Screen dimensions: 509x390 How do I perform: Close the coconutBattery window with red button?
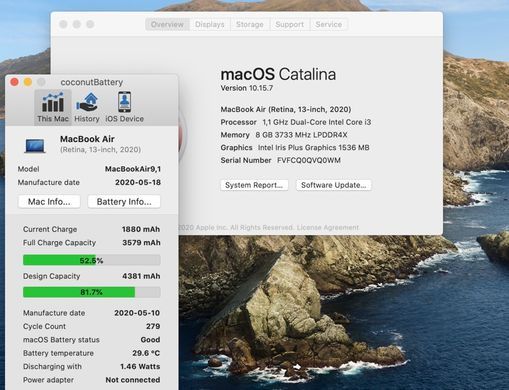(14, 82)
